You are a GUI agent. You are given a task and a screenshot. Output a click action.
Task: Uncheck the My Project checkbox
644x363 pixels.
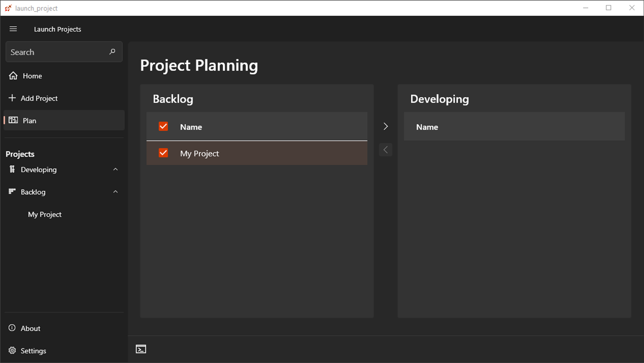pos(163,153)
